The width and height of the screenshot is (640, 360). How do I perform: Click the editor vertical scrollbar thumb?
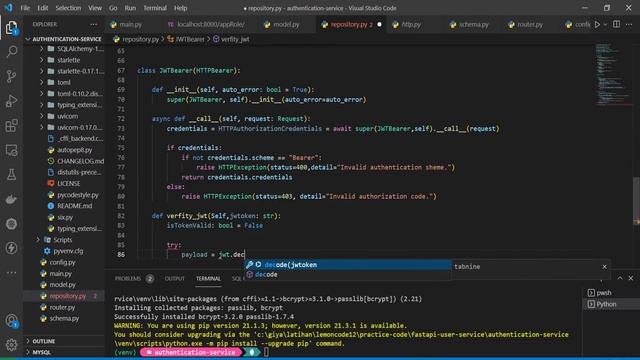(636, 201)
